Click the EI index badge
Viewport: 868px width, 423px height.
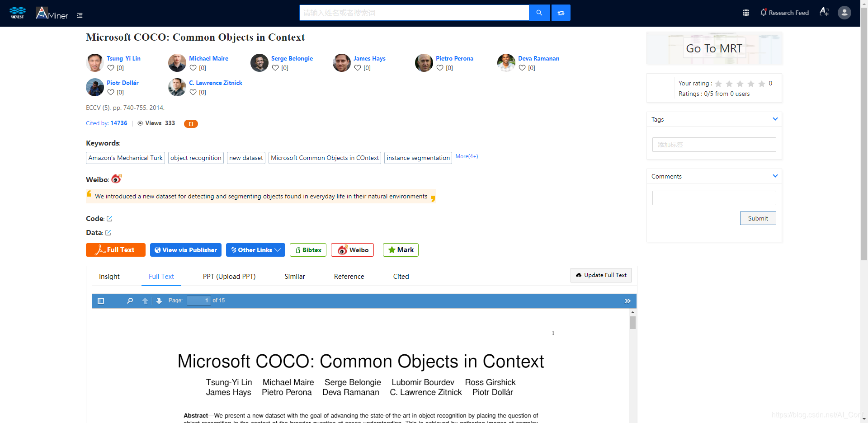click(x=191, y=124)
